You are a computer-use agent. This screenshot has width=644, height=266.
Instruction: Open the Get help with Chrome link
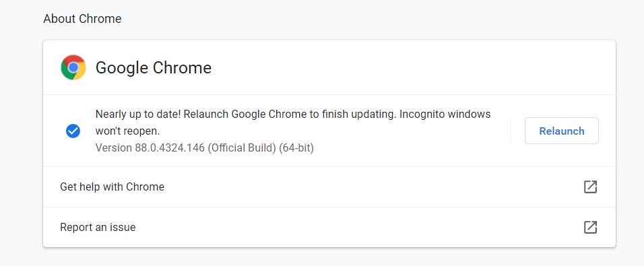112,187
